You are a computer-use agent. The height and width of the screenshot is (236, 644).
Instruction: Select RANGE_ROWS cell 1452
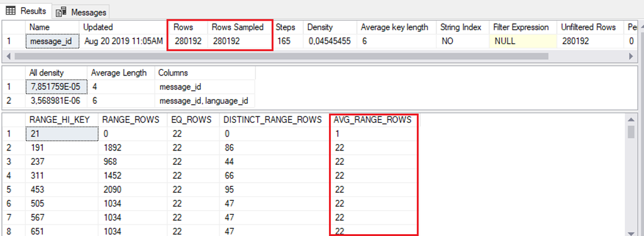pos(133,176)
